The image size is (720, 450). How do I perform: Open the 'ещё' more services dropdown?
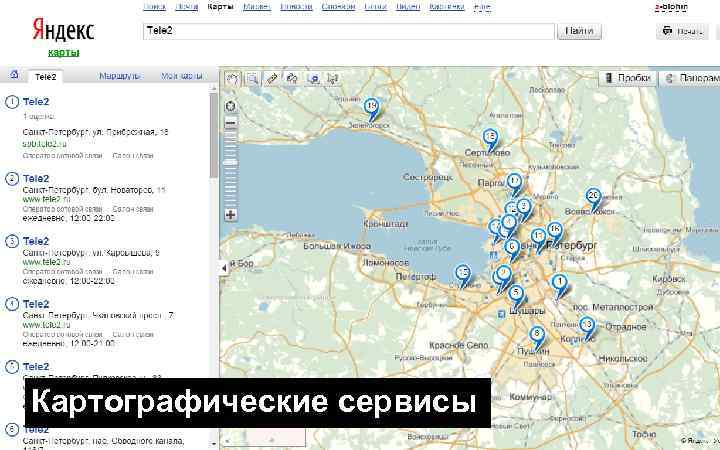(482, 6)
